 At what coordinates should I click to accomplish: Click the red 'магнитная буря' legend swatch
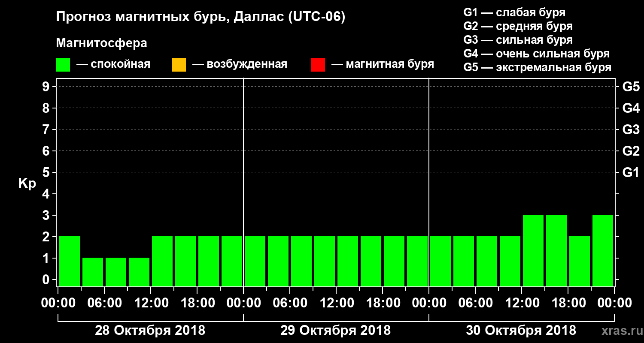click(x=318, y=65)
